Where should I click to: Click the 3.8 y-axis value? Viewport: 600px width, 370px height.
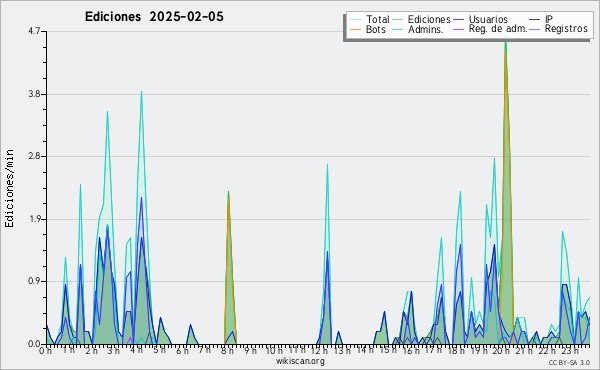[34, 94]
